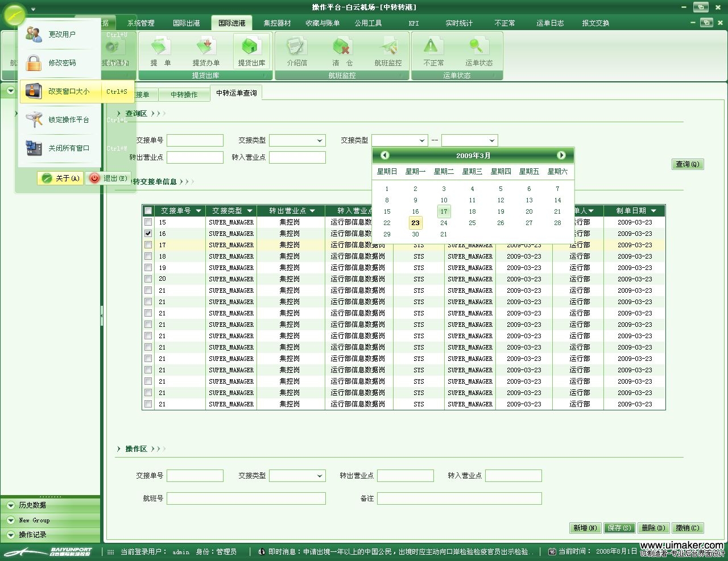Viewport: 728px width, 561px height.
Task: Click the 清仓 toolbar icon
Action: [342, 52]
